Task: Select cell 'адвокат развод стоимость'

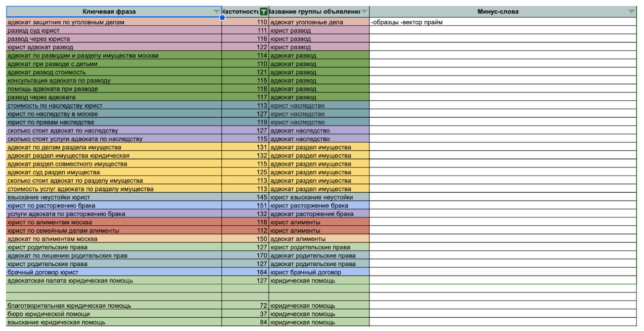Action: coord(114,72)
